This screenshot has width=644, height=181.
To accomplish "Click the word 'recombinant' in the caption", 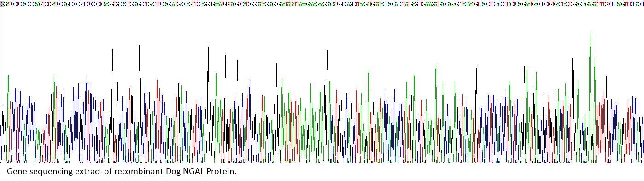I will 139,171.
